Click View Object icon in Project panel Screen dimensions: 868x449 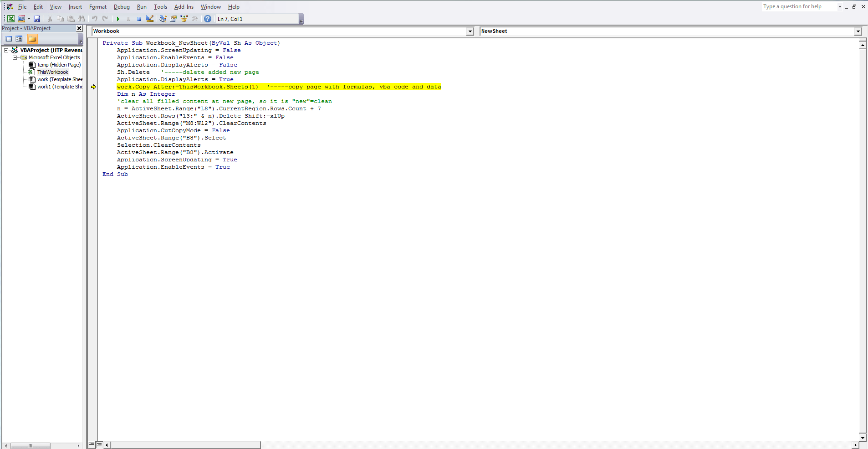[19, 39]
